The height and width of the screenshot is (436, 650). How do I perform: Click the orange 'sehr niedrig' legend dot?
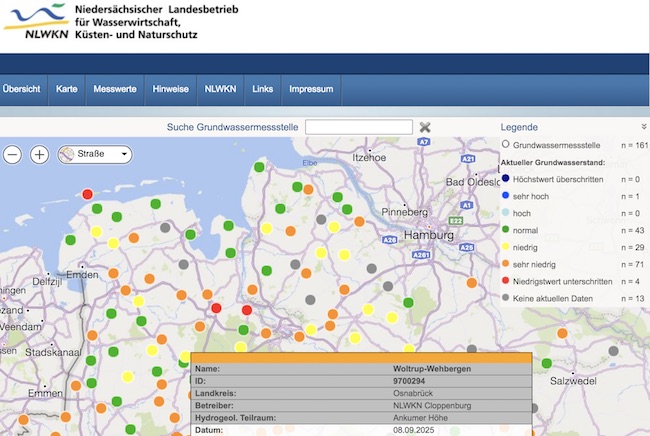pos(506,263)
